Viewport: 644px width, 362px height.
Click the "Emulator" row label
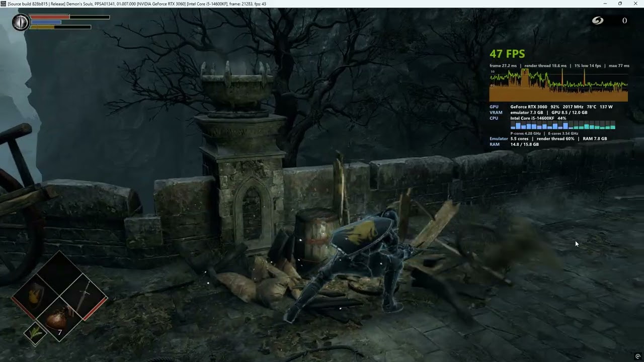point(499,139)
